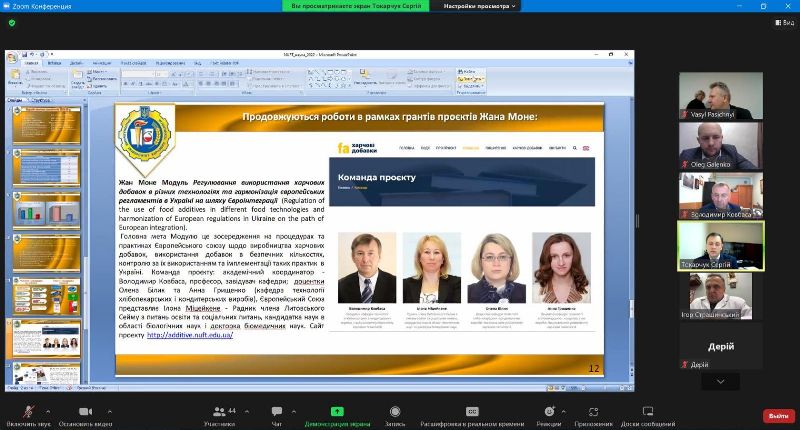
Task: Click Команда проєкту heading on website image
Action: [377, 177]
